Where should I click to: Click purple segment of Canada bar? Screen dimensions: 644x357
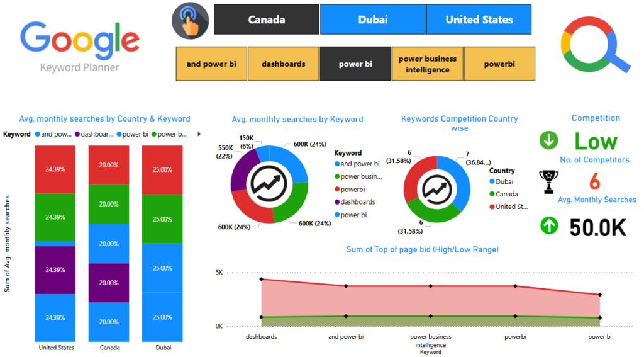coord(109,283)
